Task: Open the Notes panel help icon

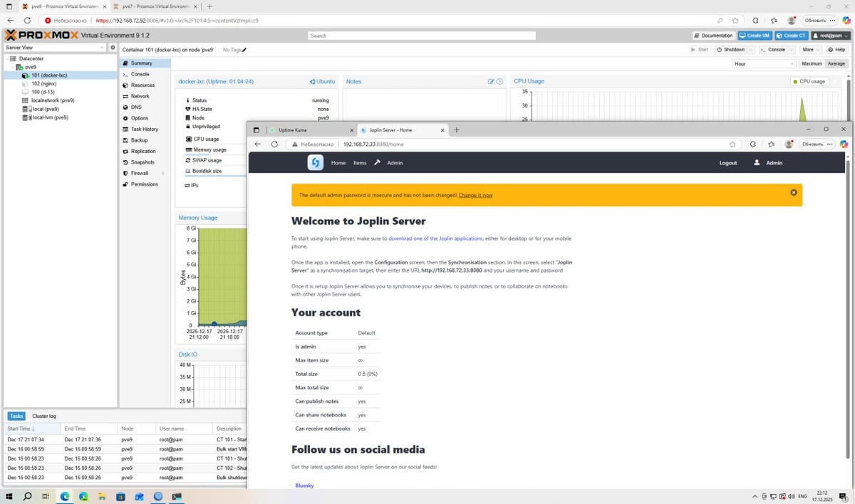Action: pos(499,81)
